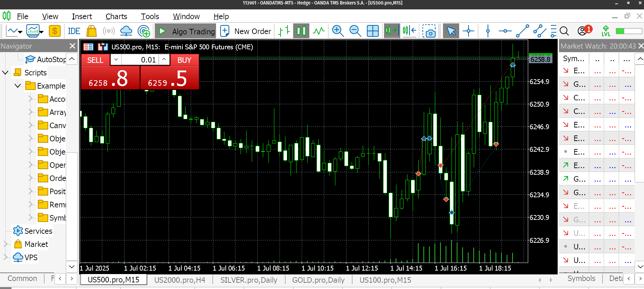Select the cursor arrow tool
The width and height of the screenshot is (644, 289).
pyautogui.click(x=451, y=31)
